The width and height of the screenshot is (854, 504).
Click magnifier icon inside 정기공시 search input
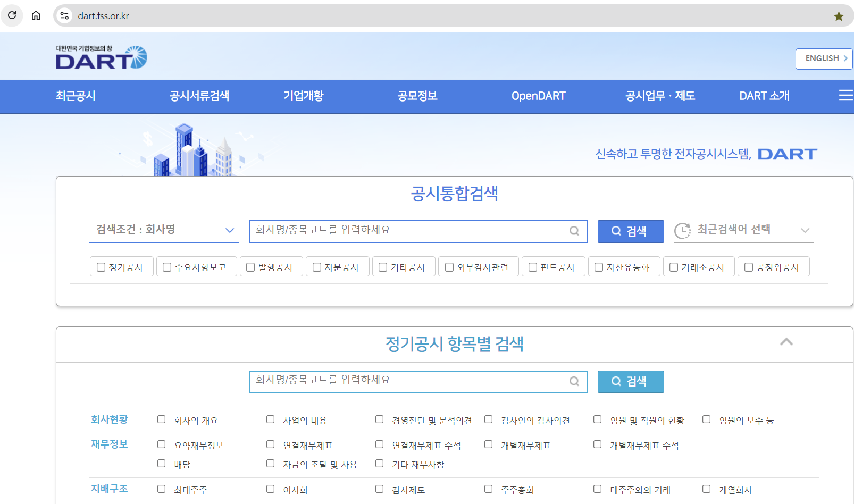(x=574, y=381)
